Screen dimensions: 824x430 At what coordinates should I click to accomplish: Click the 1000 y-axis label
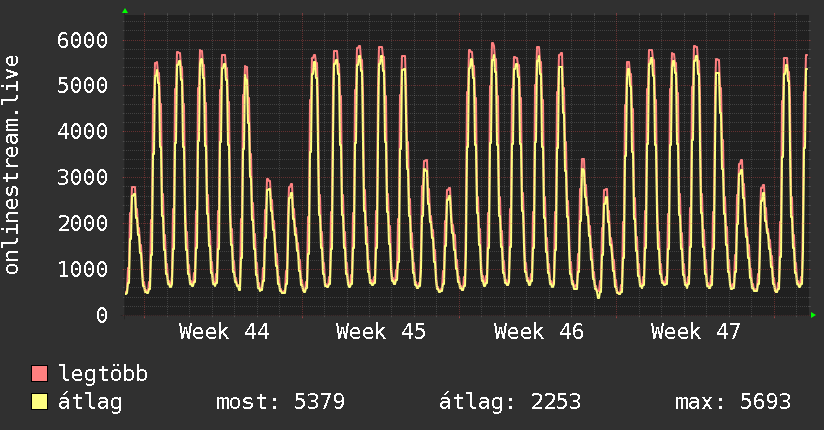click(x=83, y=269)
